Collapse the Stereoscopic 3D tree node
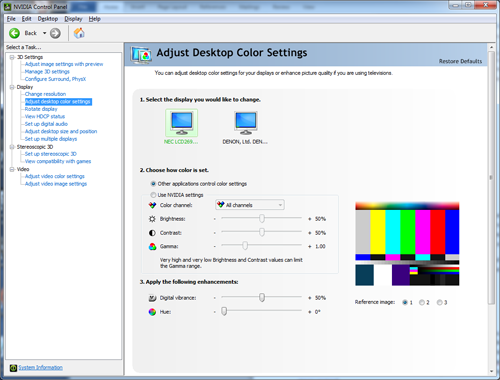500x380 pixels. (x=12, y=147)
